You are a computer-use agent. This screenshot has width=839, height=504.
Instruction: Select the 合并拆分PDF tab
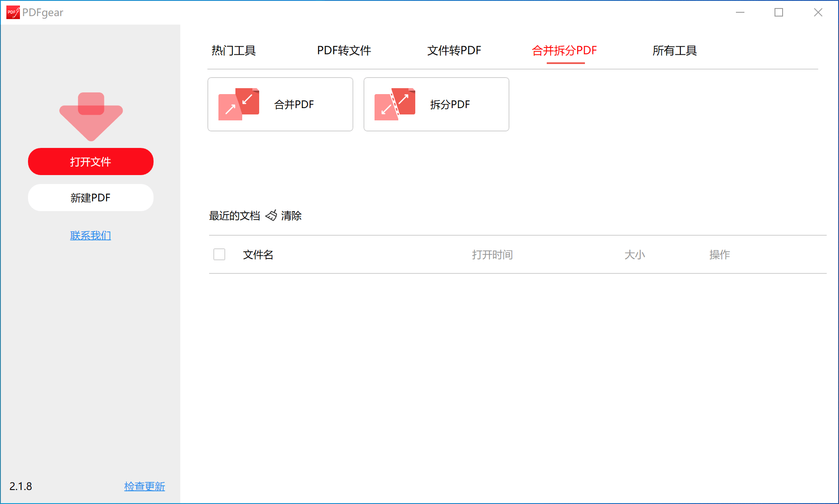tap(565, 50)
